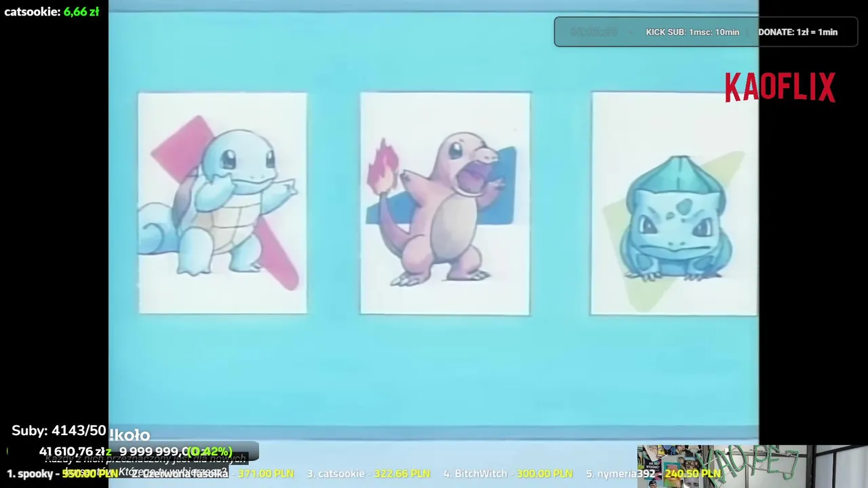This screenshot has height=488, width=868.
Task: Click the 'catsookie: 6,66 zł' donation label
Action: pos(52,12)
